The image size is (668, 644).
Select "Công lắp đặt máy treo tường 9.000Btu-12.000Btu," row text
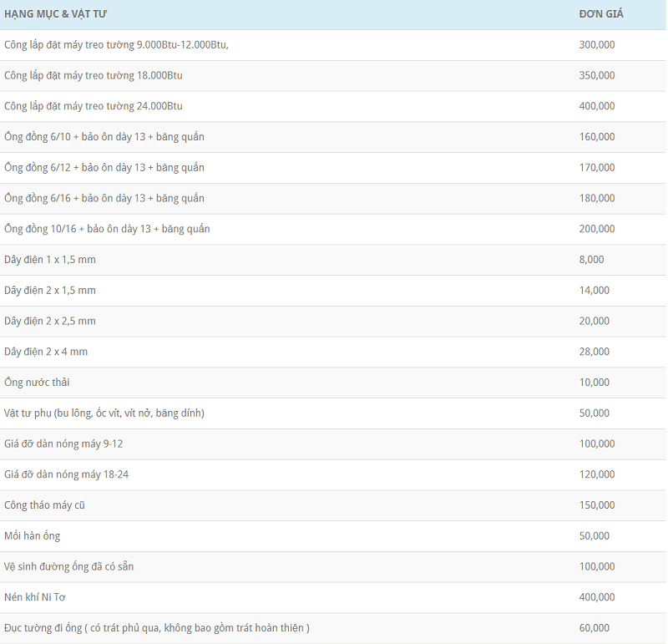tap(116, 45)
